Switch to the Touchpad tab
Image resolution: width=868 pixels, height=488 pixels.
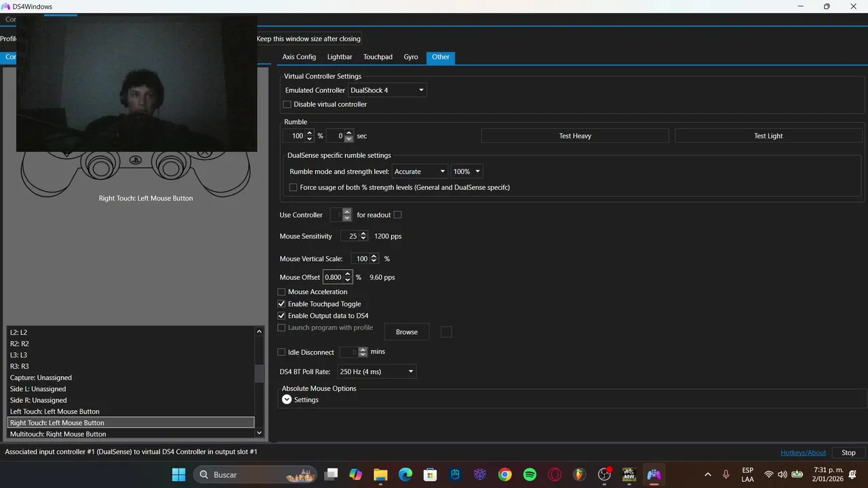tap(378, 57)
